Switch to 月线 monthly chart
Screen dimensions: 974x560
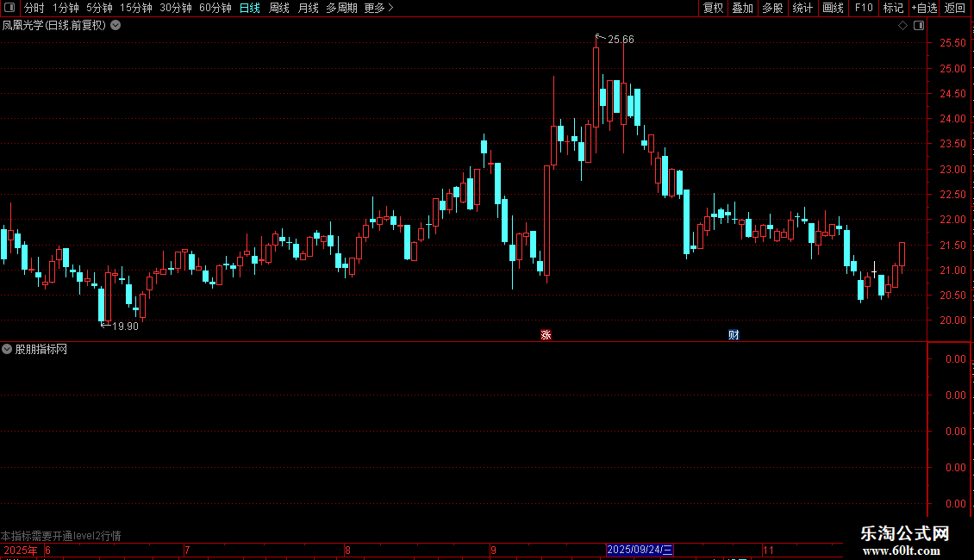click(308, 8)
